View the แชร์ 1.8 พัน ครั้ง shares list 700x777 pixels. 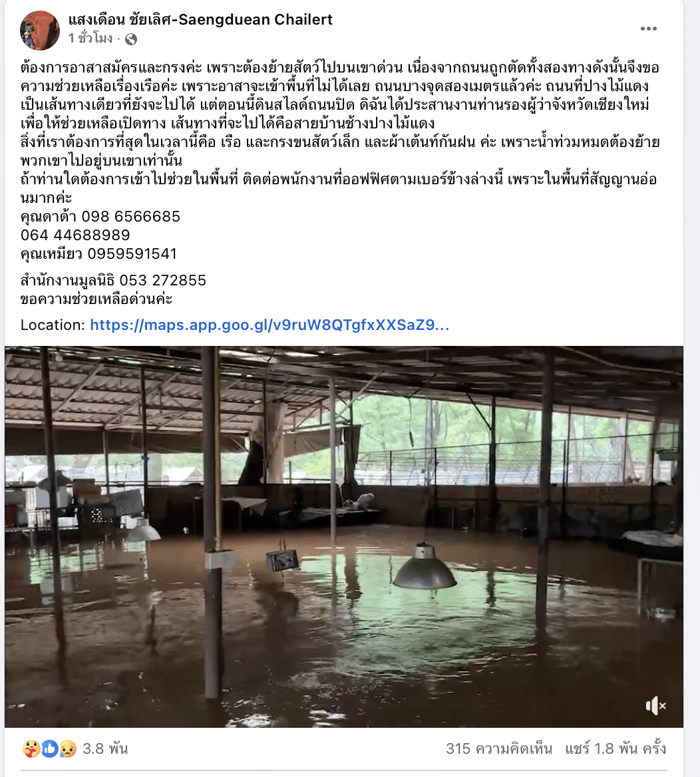[615, 748]
